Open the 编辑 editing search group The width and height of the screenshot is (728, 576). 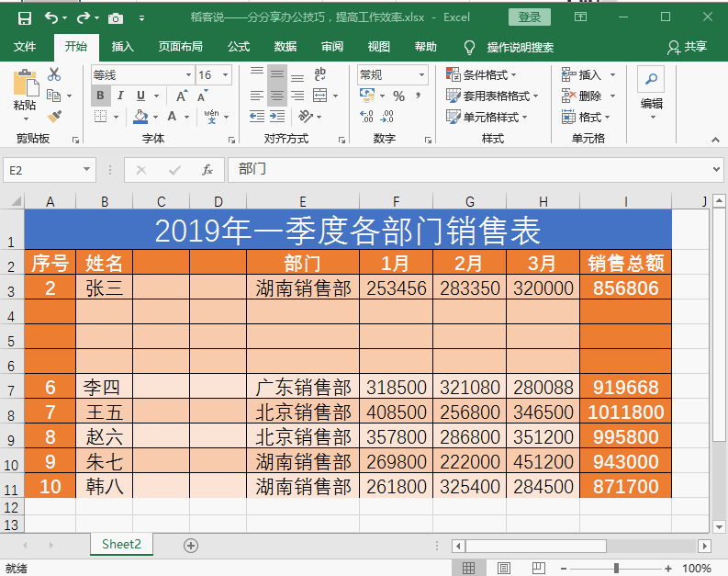click(x=651, y=94)
